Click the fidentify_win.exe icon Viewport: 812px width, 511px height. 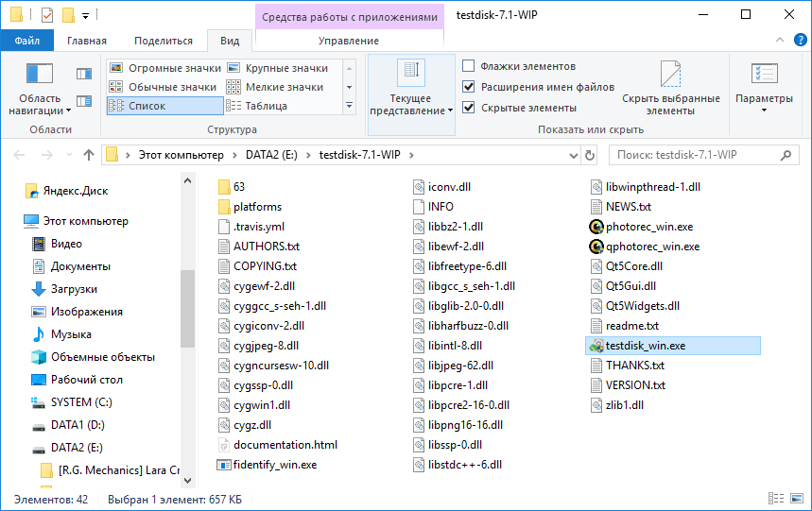pyautogui.click(x=224, y=465)
